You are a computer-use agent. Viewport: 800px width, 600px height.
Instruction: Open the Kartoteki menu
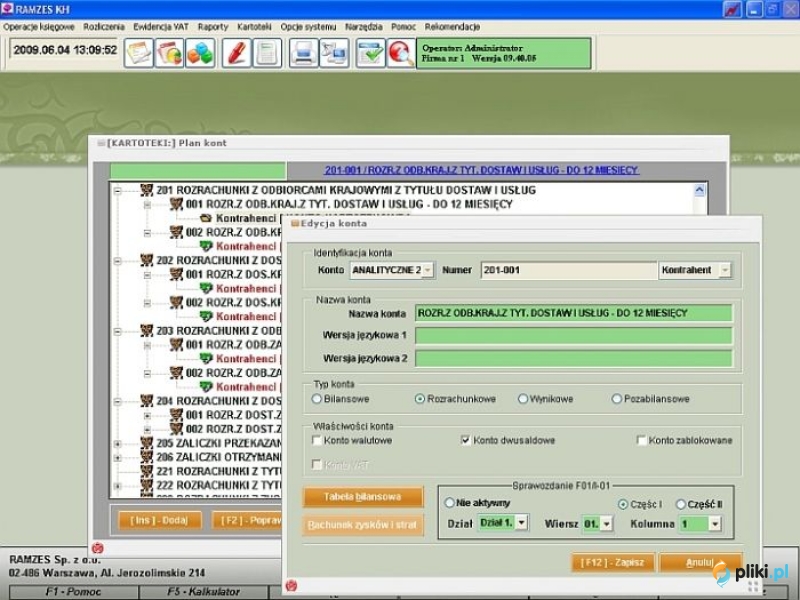tap(254, 27)
